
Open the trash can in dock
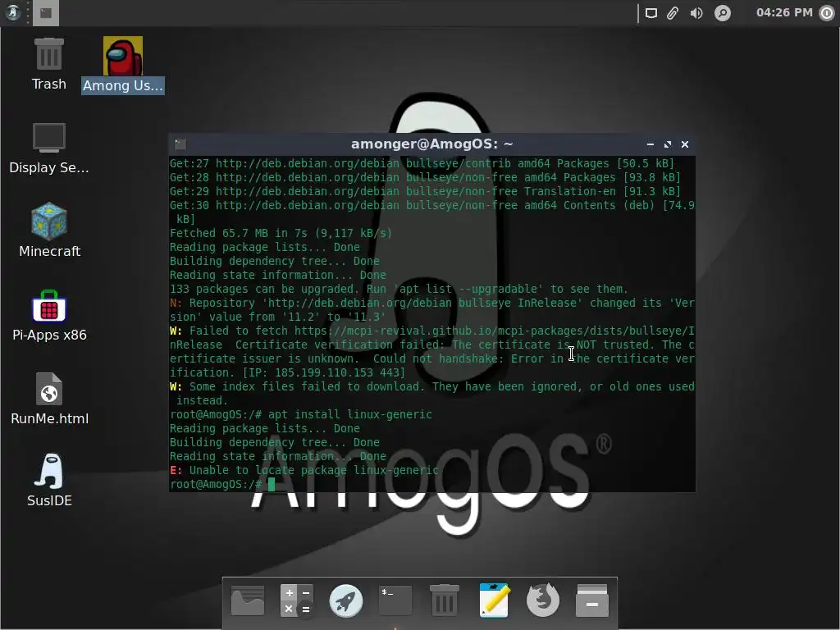tap(445, 600)
